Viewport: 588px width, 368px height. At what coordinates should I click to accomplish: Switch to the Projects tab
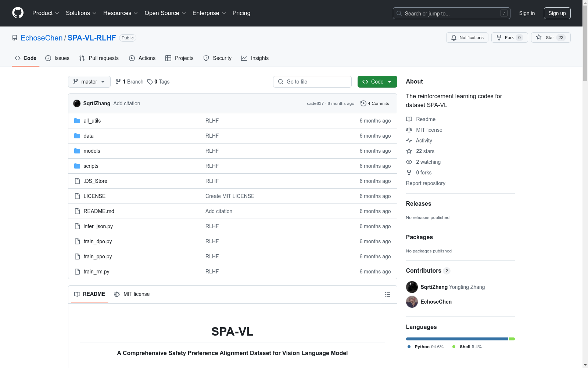[x=179, y=58]
